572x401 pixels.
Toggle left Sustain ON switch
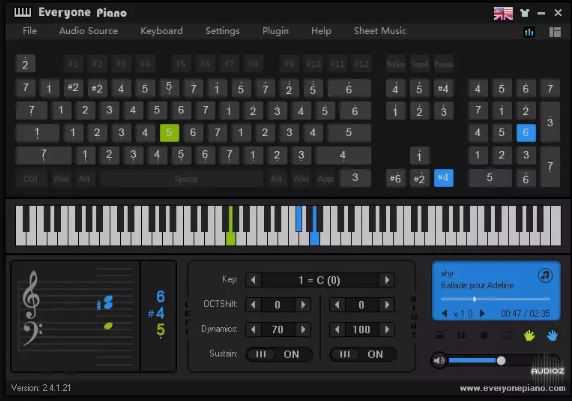click(x=279, y=354)
